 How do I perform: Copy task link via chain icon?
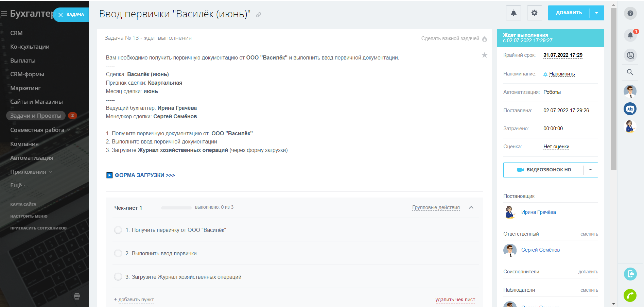click(258, 15)
